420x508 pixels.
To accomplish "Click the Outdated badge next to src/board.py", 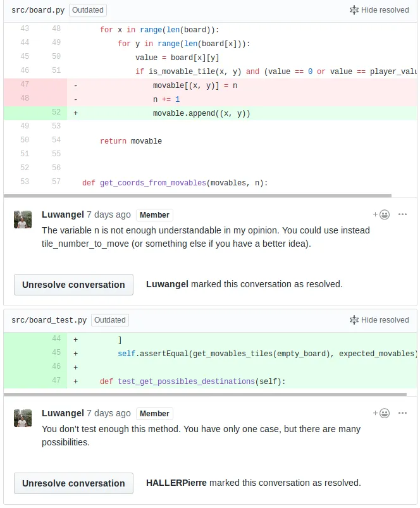I will [x=87, y=10].
